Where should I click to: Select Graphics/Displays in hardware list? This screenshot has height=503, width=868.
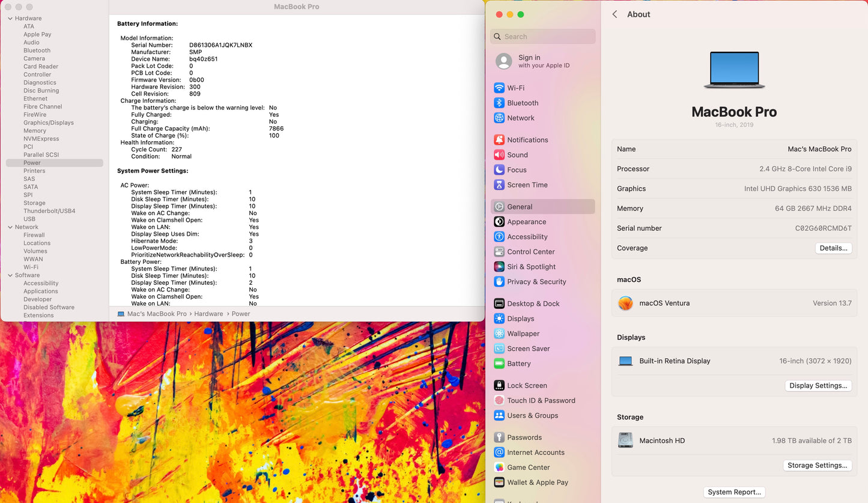(49, 123)
